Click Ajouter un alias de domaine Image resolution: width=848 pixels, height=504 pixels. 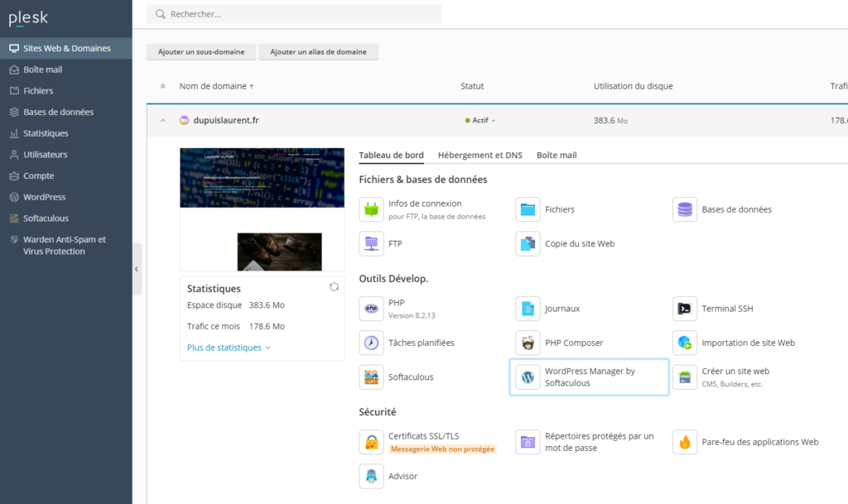tap(318, 52)
